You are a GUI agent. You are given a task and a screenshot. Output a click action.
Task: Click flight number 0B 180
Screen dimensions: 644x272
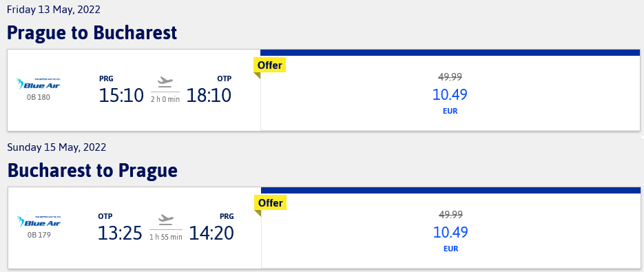[x=39, y=97]
